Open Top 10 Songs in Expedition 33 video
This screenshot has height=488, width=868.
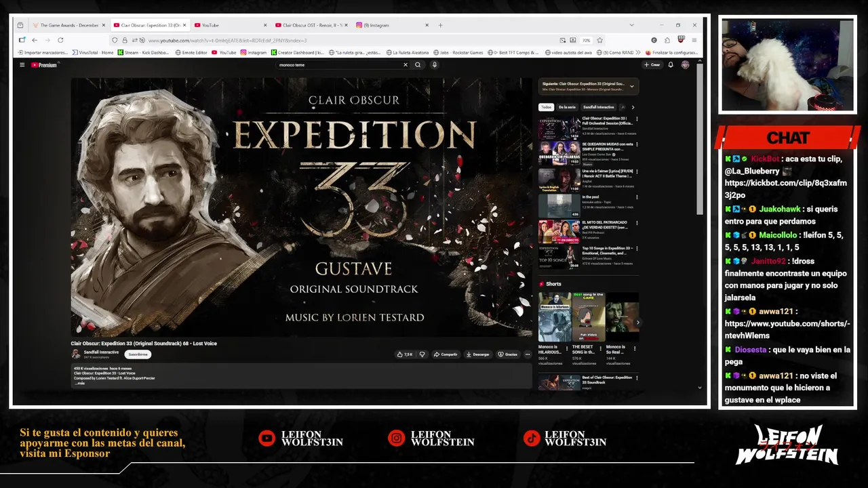pyautogui.click(x=559, y=258)
